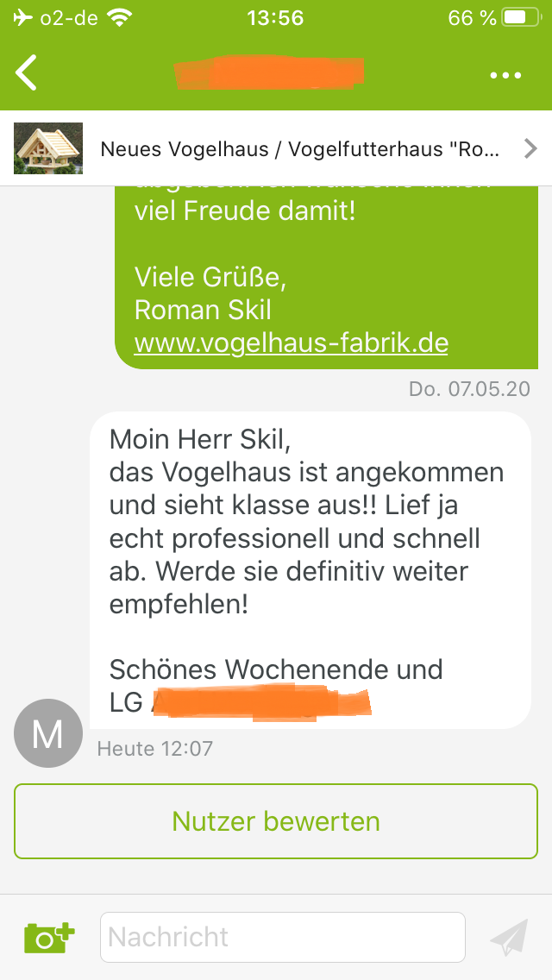The image size is (552, 980).
Task: Tap the airplane mode status icon
Action: [x=23, y=17]
